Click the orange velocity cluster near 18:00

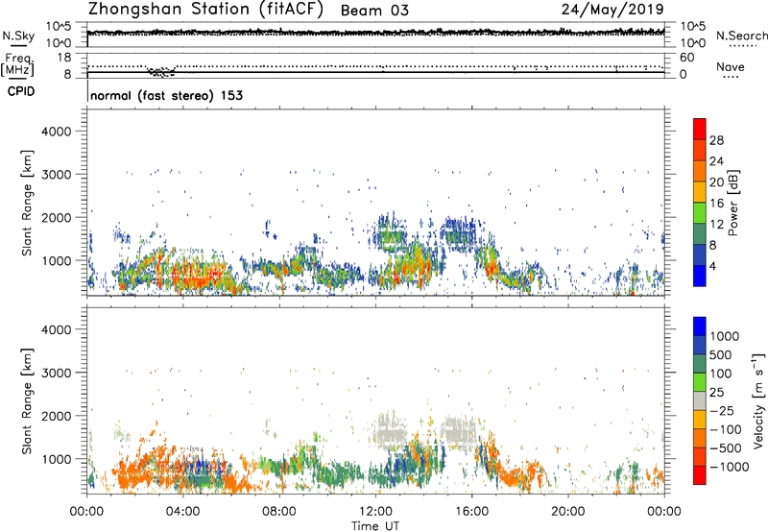[x=518, y=474]
